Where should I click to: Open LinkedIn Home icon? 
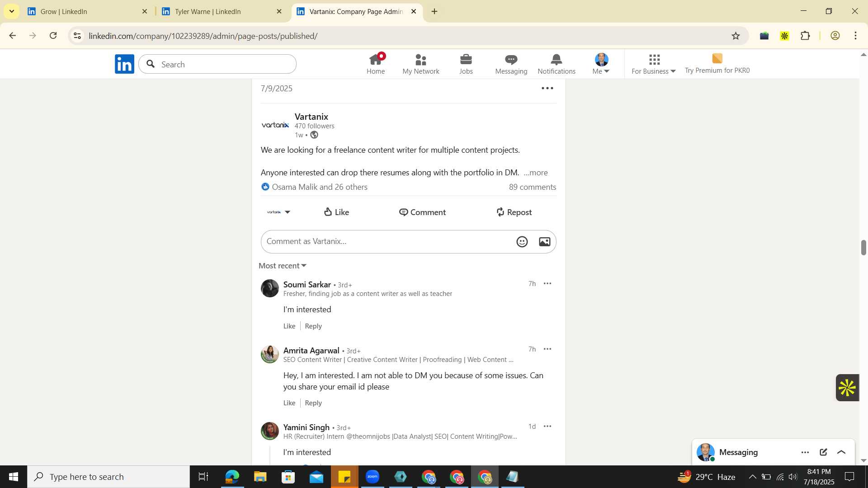[375, 64]
